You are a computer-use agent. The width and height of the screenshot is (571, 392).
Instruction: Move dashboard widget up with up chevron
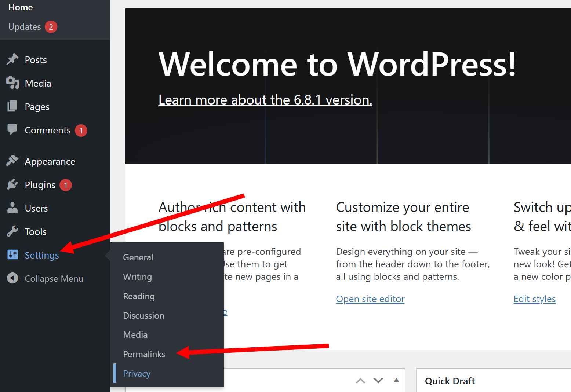(361, 381)
